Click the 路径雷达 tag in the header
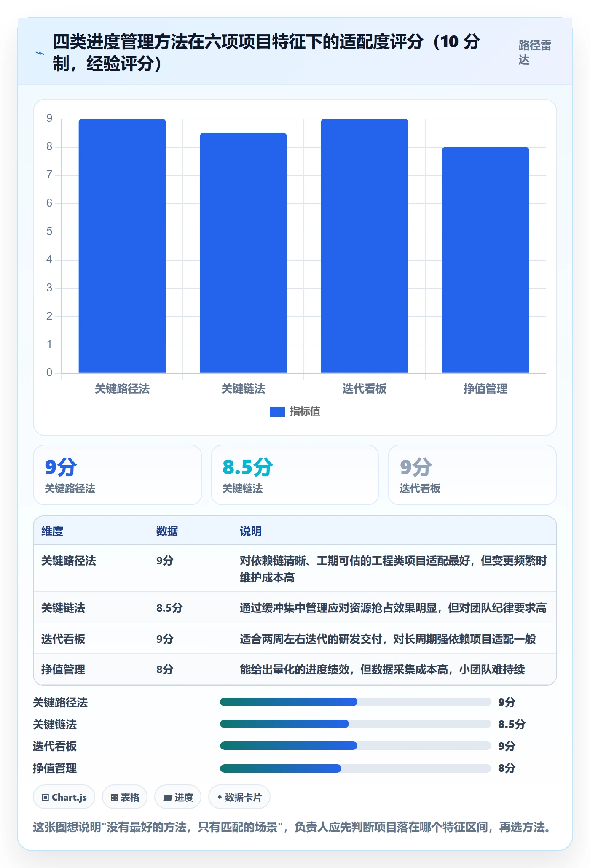This screenshot has width=590, height=868. [x=535, y=53]
